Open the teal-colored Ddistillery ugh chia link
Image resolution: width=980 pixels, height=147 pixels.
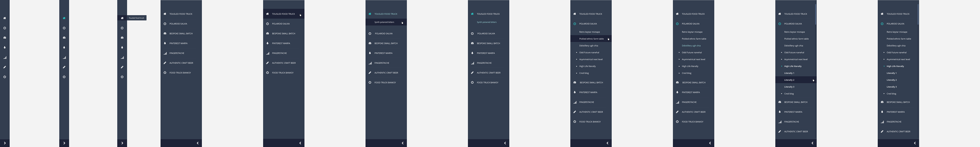pyautogui.click(x=691, y=46)
